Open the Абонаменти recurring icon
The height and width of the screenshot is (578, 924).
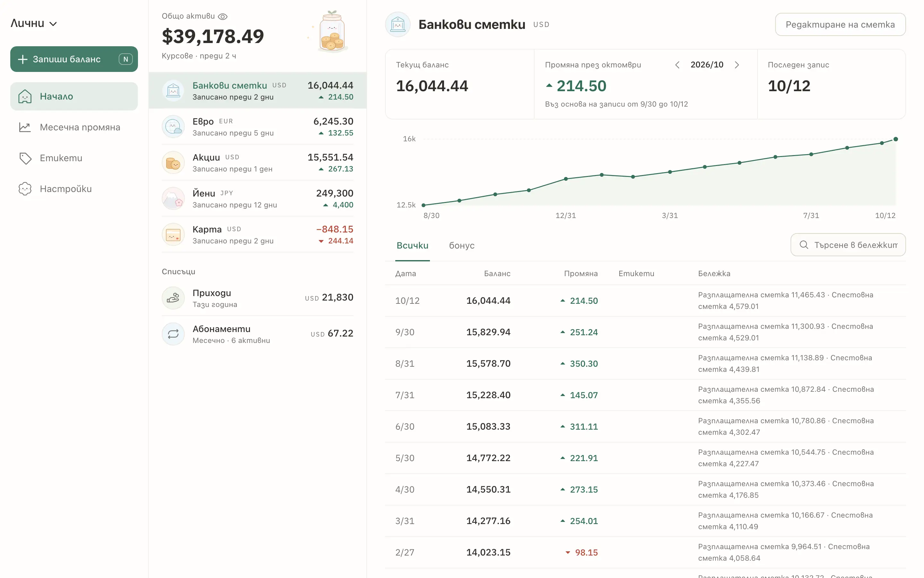(x=173, y=334)
